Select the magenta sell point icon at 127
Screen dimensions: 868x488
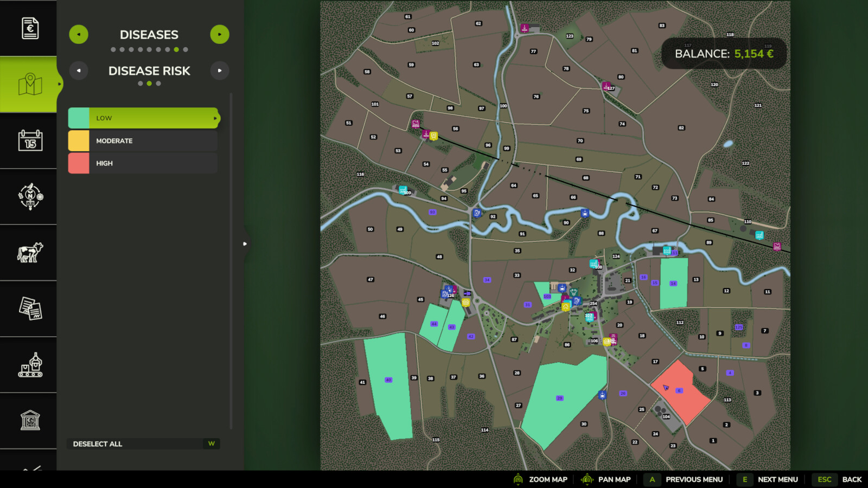tap(607, 86)
